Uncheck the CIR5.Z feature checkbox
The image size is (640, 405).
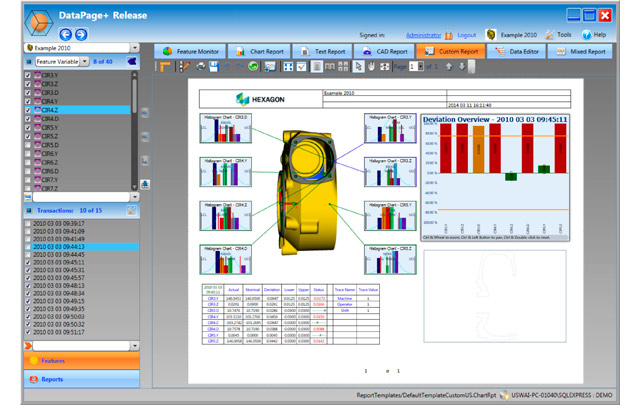[28, 136]
